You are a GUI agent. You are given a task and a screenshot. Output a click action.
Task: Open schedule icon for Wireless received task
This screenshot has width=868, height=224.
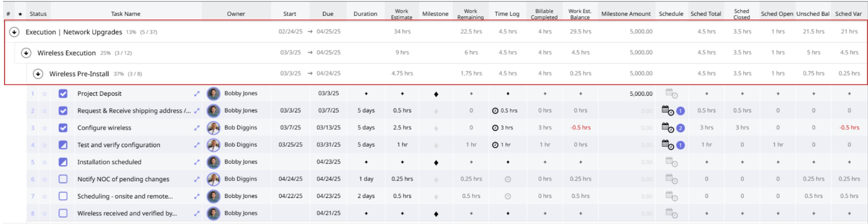click(x=671, y=213)
